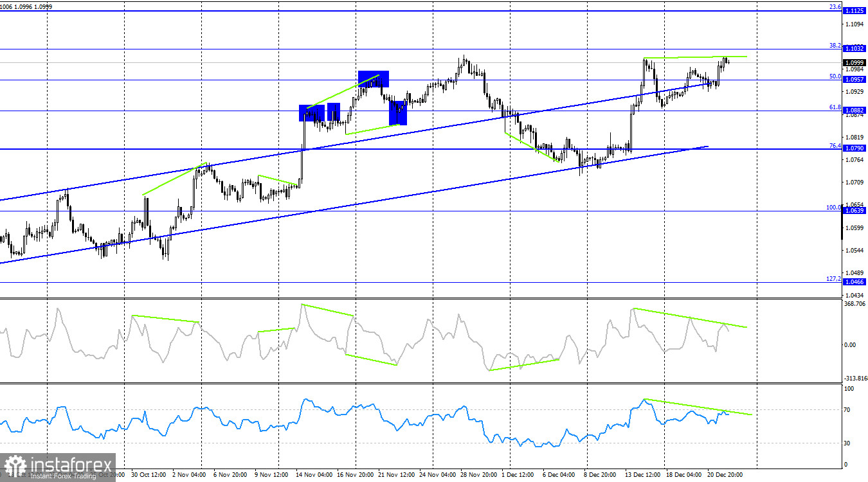Click the 9 Nov 12:00 date label
Image resolution: width=868 pixels, height=482 pixels.
tap(272, 474)
